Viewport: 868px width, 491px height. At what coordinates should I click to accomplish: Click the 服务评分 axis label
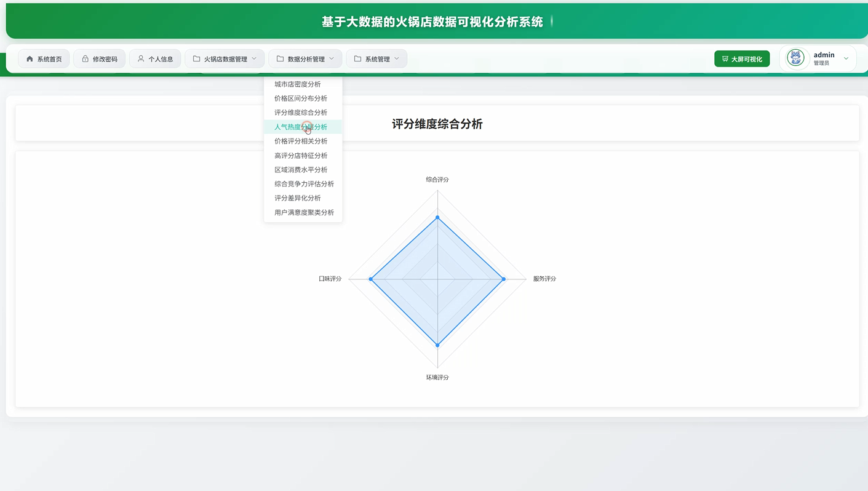tap(544, 279)
